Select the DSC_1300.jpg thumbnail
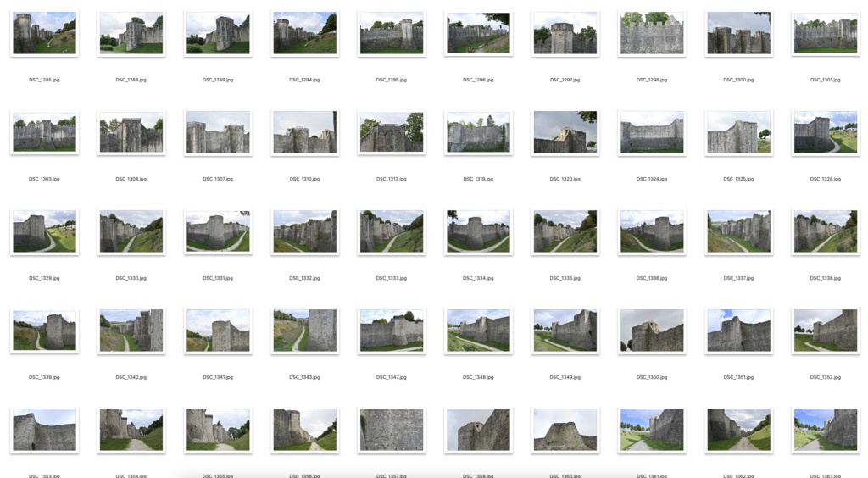The width and height of the screenshot is (868, 478). pyautogui.click(x=738, y=33)
